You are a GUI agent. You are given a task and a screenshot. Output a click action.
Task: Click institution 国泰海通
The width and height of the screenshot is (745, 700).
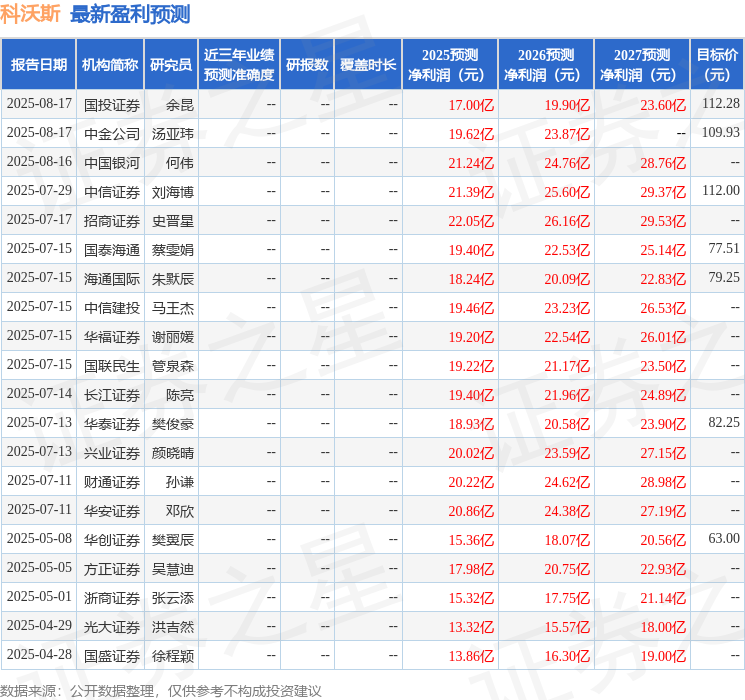(x=112, y=249)
